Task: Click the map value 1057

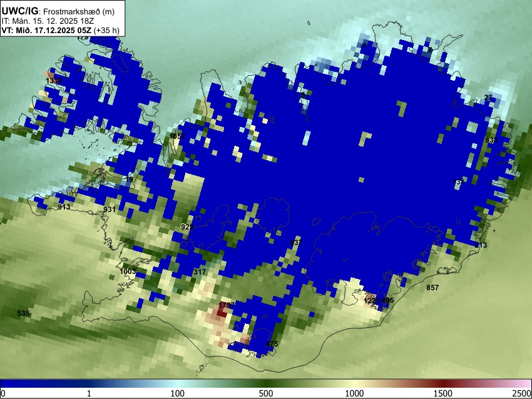Action: pos(177,136)
